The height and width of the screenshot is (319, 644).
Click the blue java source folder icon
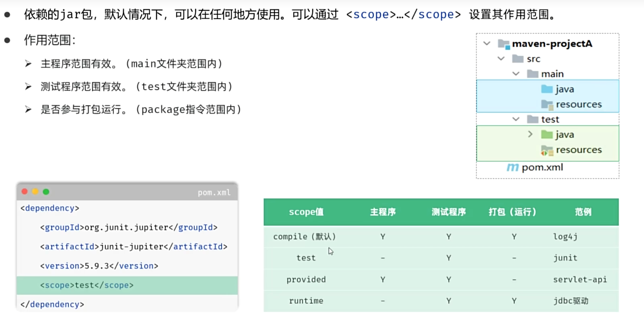point(547,89)
